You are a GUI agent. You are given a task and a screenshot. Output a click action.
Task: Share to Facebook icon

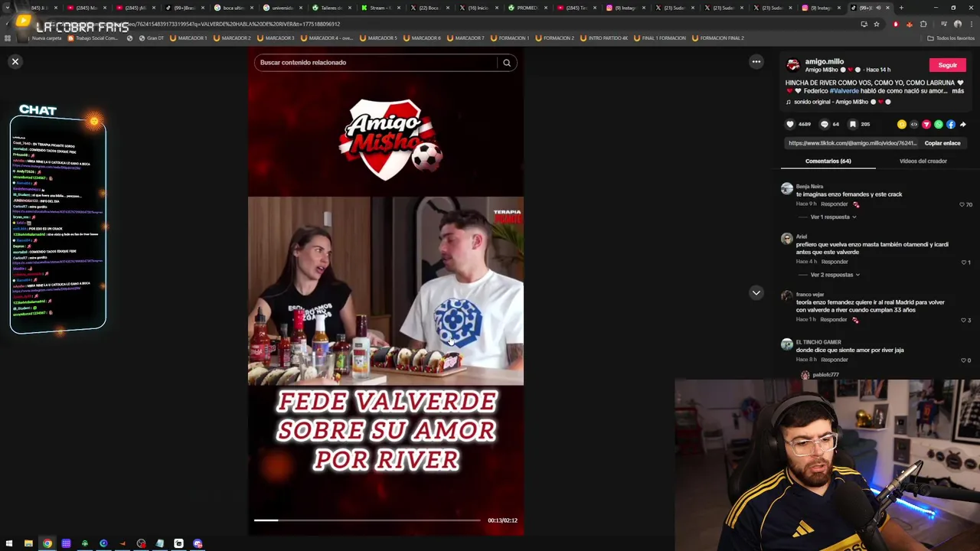[950, 124]
